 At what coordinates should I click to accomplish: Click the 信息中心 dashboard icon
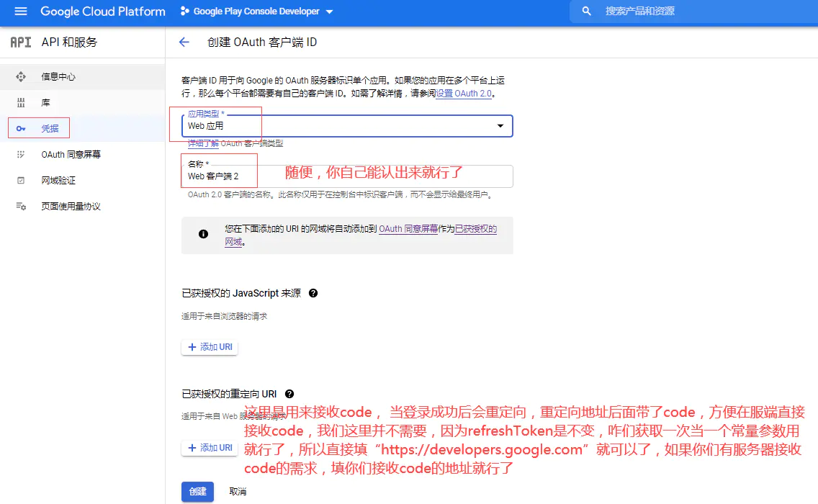21,77
